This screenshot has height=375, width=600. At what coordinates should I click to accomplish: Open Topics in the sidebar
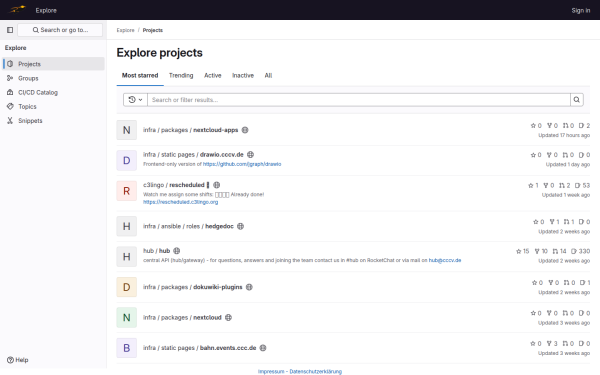point(54,106)
